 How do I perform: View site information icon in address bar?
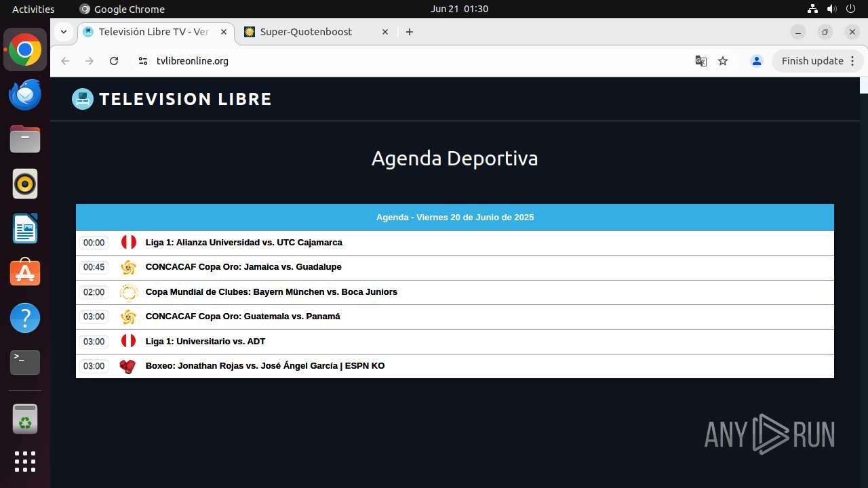pos(142,61)
